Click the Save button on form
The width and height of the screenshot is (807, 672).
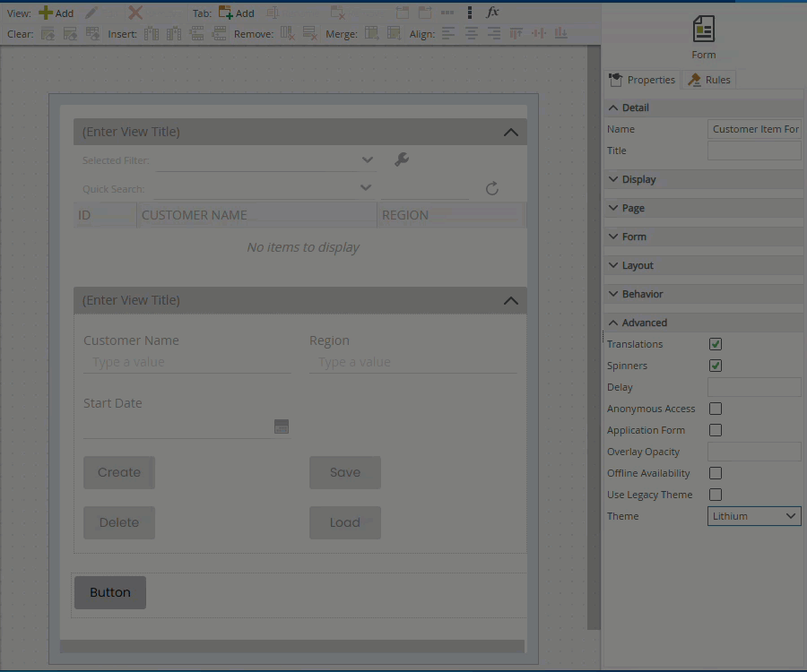coord(345,472)
